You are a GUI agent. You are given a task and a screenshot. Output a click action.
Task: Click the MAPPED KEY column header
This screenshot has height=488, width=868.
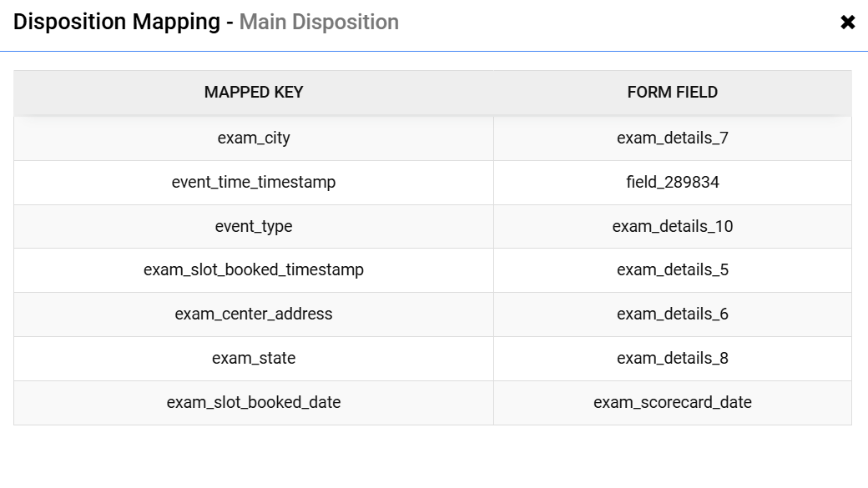point(254,93)
